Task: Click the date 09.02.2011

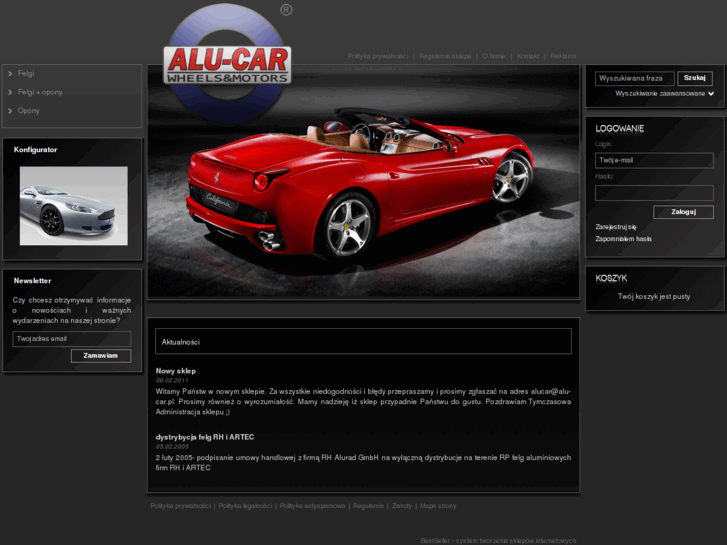Action: (x=172, y=380)
